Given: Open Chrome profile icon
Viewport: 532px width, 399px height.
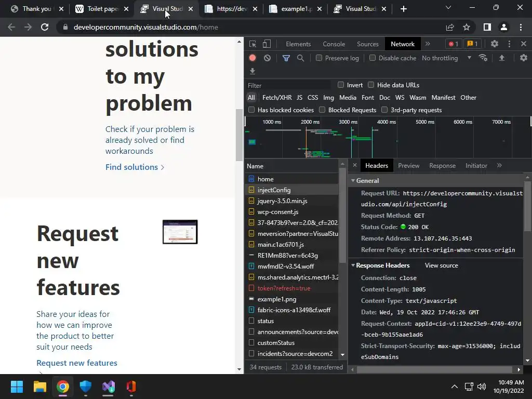Looking at the screenshot, I should [x=504, y=27].
